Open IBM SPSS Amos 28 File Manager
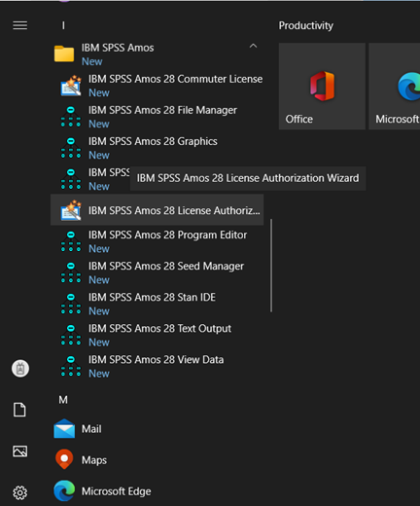This screenshot has height=506, width=420. (162, 110)
